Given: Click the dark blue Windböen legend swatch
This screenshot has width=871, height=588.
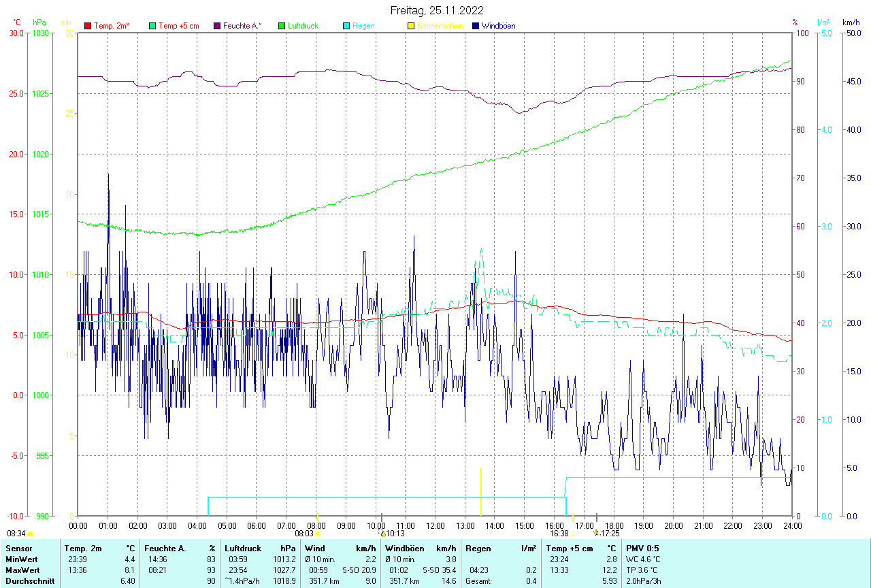Looking at the screenshot, I should coord(475,26).
